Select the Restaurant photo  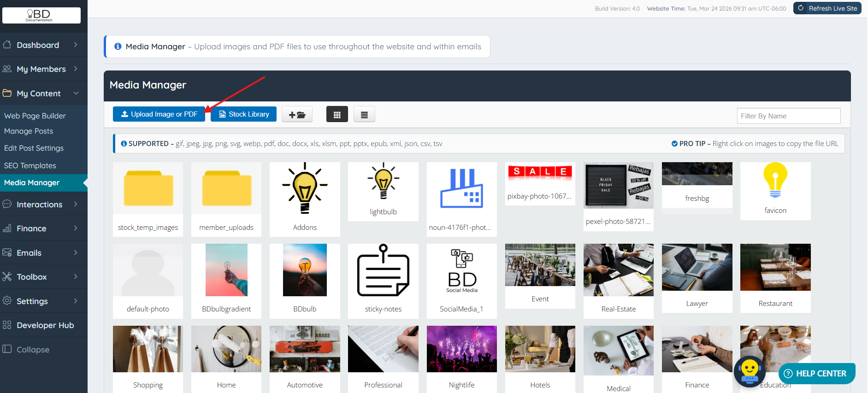[775, 278]
